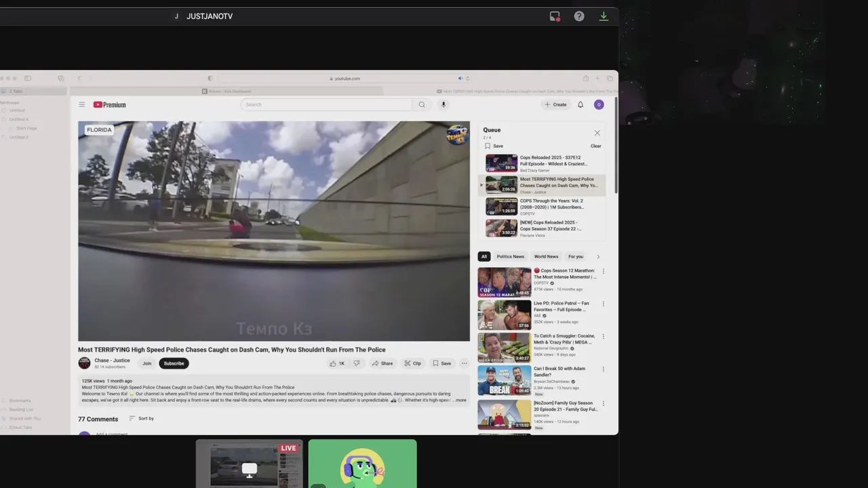
Task: Open the Chase - Justice channel name
Action: click(112, 361)
